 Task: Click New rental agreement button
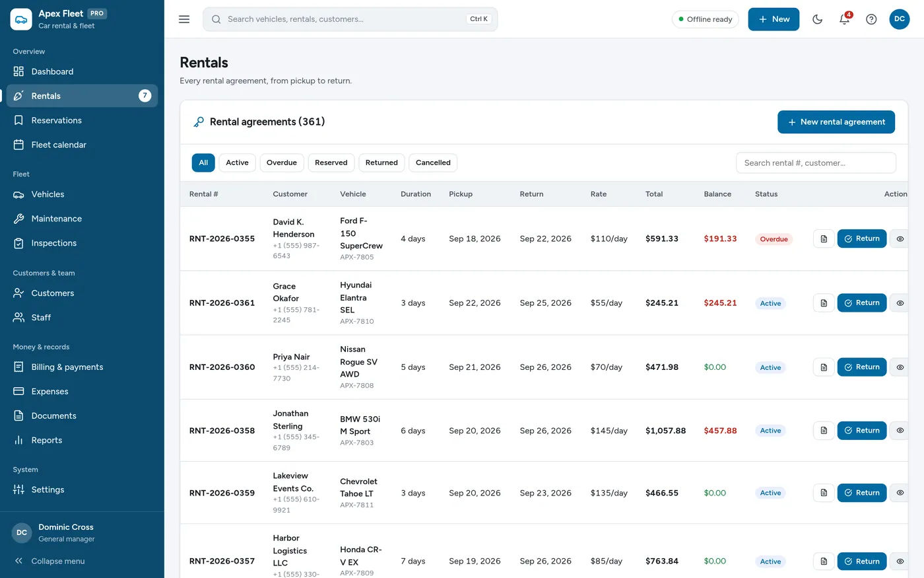click(x=836, y=122)
